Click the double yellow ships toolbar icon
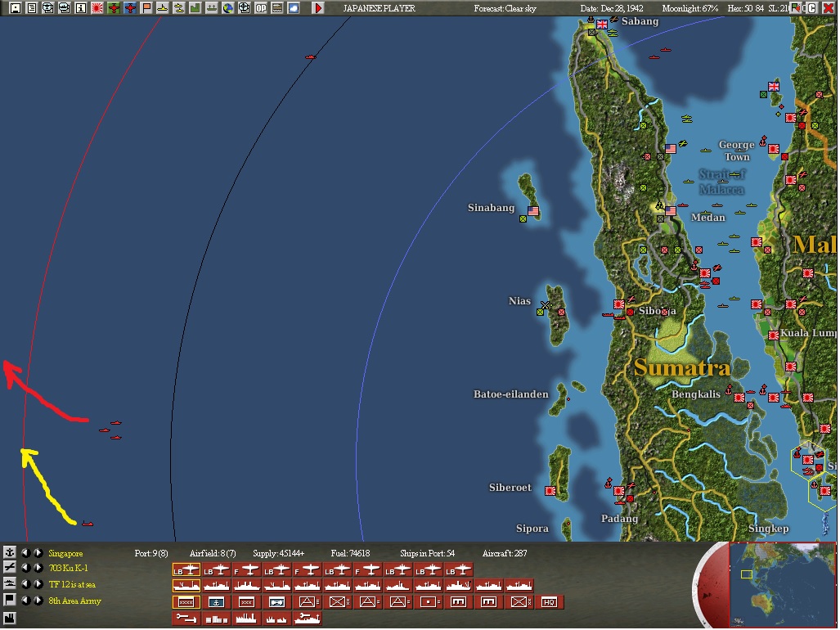840x630 pixels. click(179, 8)
